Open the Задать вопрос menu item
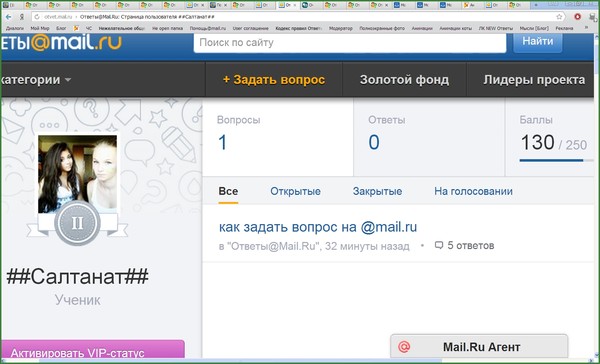Viewport: 600px width, 364px height. [x=274, y=80]
